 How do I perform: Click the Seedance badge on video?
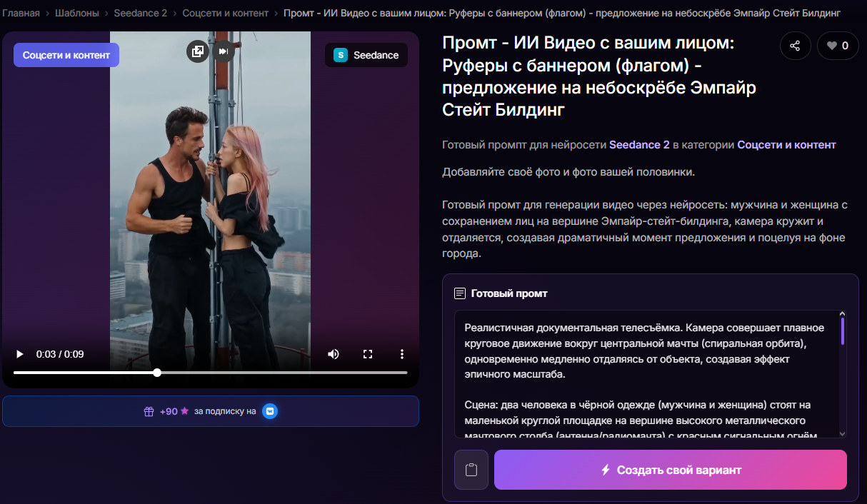click(366, 55)
